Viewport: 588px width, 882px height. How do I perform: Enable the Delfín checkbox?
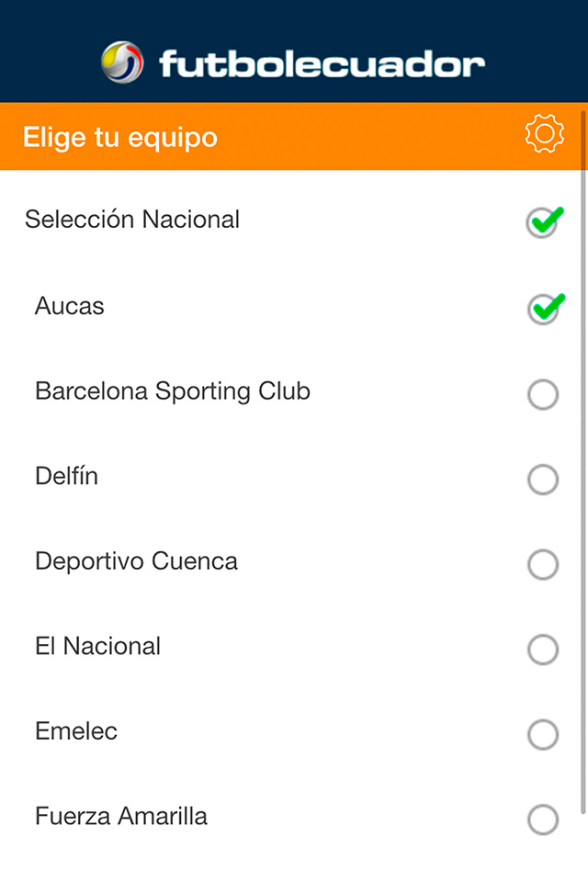coord(543,479)
